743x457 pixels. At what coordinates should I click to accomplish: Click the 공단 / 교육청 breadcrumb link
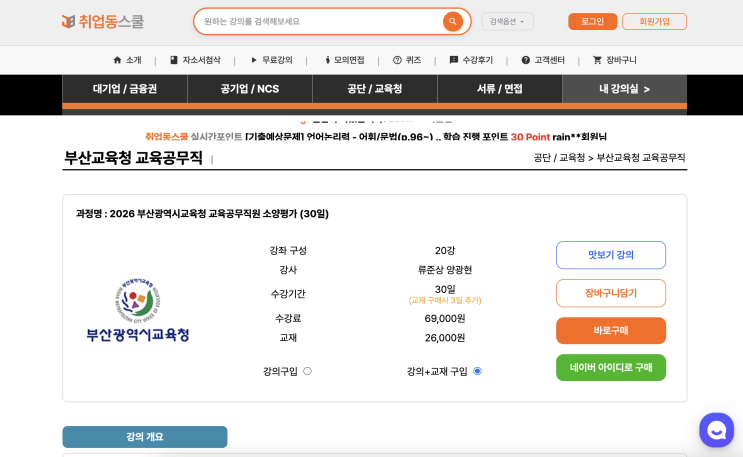[559, 158]
